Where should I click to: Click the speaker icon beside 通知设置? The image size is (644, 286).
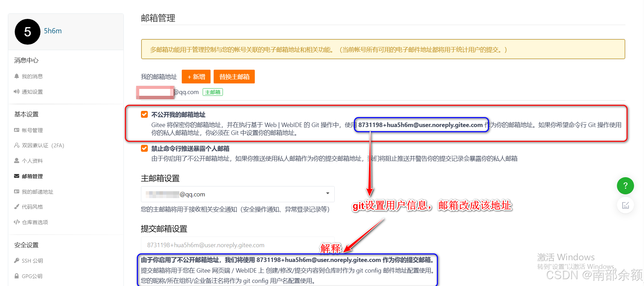(16, 91)
